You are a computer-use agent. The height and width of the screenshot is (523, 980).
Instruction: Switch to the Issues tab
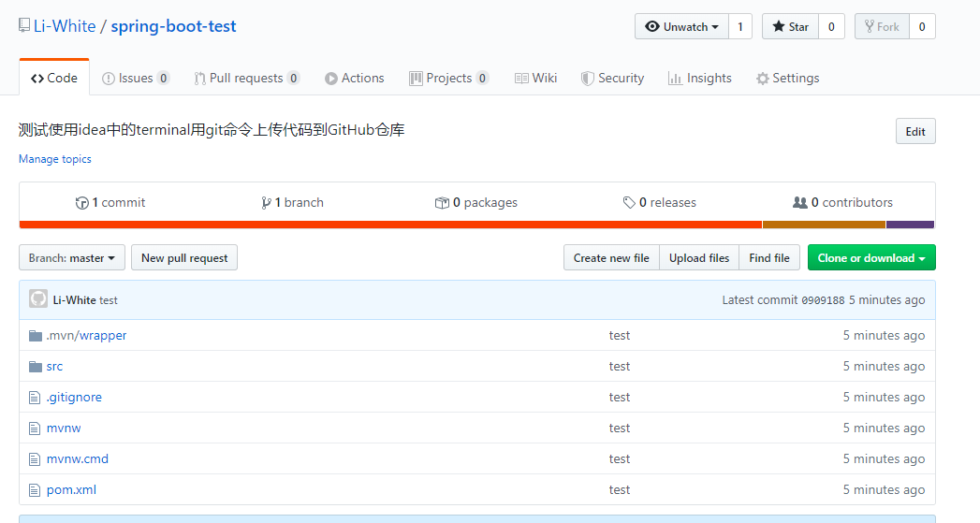(136, 79)
